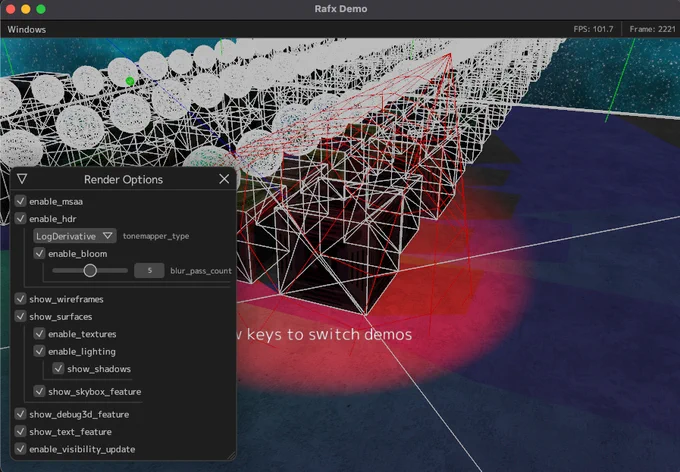The height and width of the screenshot is (472, 680).
Task: Click the red macOS close button
Action: click(x=10, y=9)
